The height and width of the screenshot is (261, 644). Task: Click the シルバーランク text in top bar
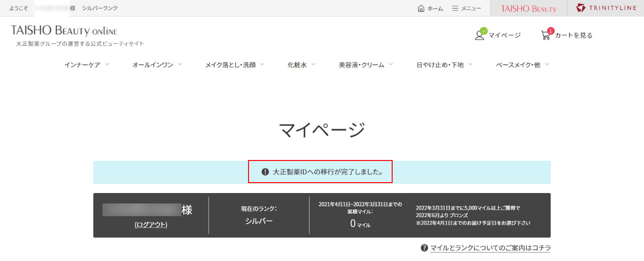[x=100, y=8]
